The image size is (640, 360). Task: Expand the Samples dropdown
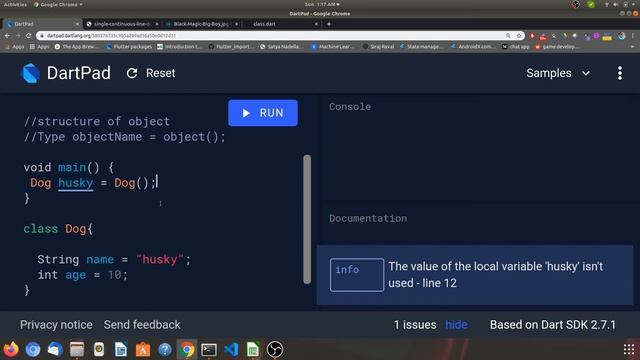(x=558, y=73)
